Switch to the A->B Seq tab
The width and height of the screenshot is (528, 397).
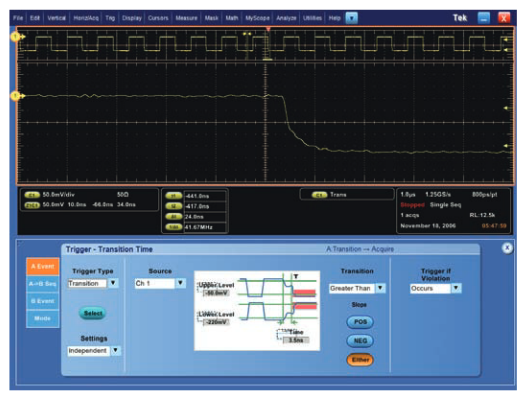(x=43, y=284)
